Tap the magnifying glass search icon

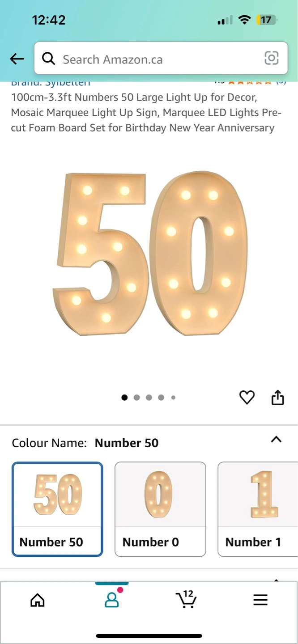pyautogui.click(x=48, y=59)
